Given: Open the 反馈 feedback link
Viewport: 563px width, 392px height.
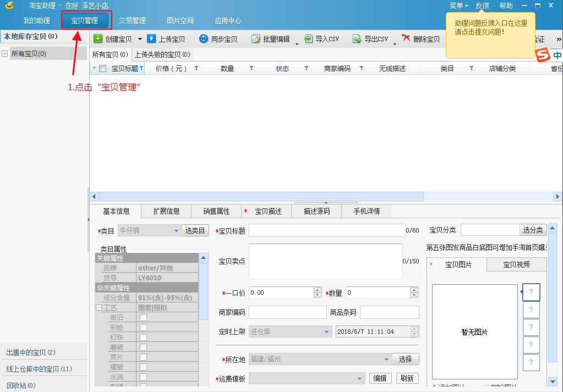Looking at the screenshot, I should pos(482,5).
